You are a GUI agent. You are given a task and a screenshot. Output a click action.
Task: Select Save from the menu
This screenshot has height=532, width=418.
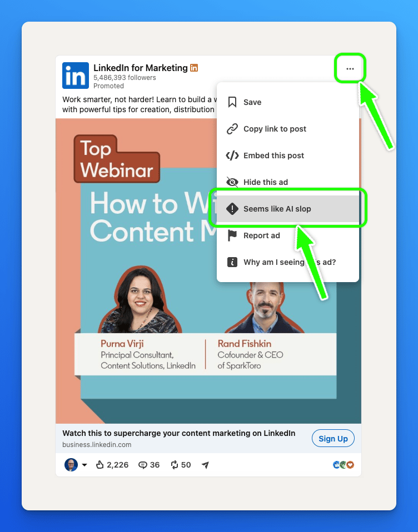[287, 102]
